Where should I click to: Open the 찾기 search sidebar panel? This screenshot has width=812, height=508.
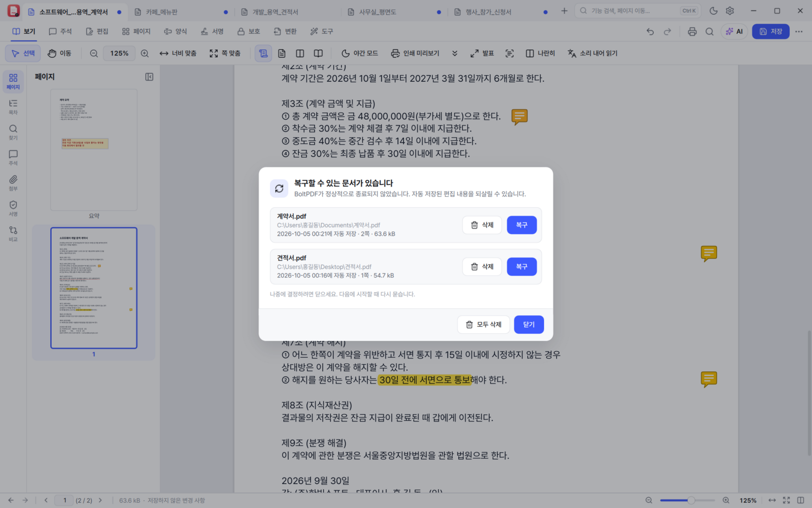13,132
